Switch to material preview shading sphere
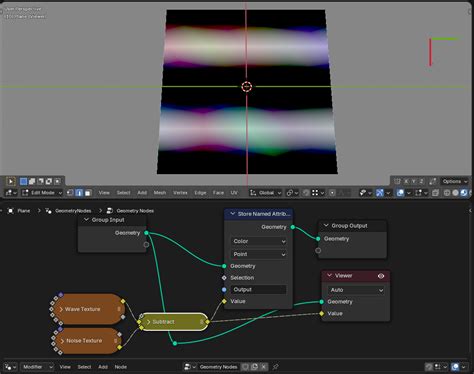 tap(464, 193)
